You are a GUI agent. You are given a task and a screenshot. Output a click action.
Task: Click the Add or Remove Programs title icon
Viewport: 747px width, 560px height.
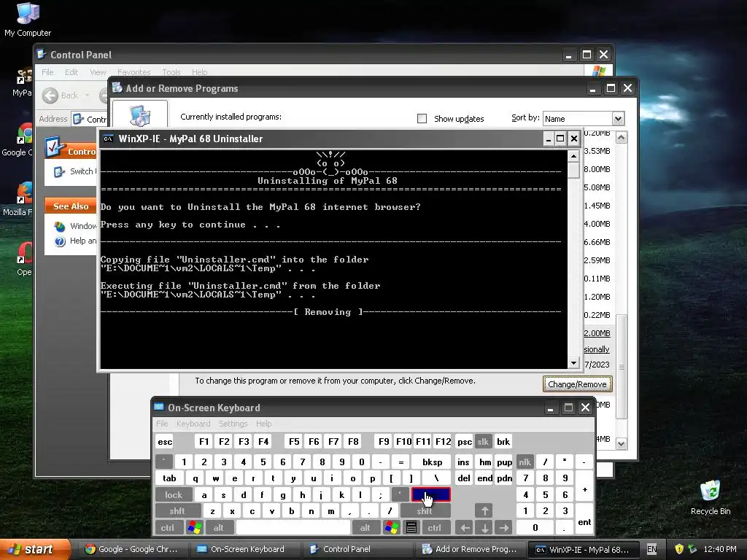coord(117,87)
